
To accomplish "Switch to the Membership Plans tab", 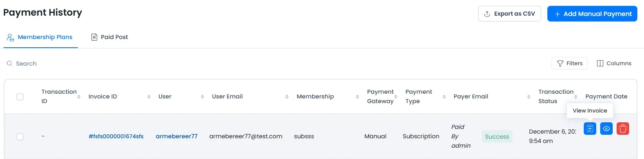I will click(40, 37).
